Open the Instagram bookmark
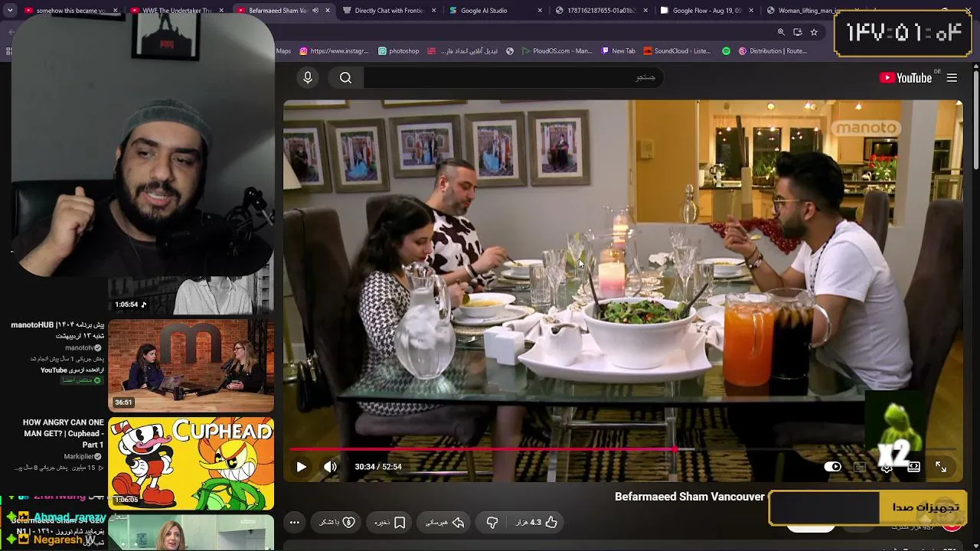The width and height of the screenshot is (980, 551). [x=334, y=51]
